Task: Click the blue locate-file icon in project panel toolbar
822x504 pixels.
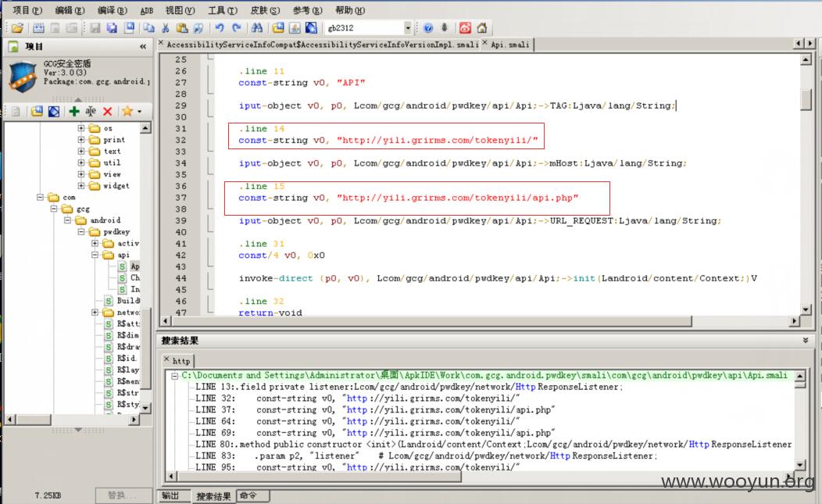Action: [53, 111]
